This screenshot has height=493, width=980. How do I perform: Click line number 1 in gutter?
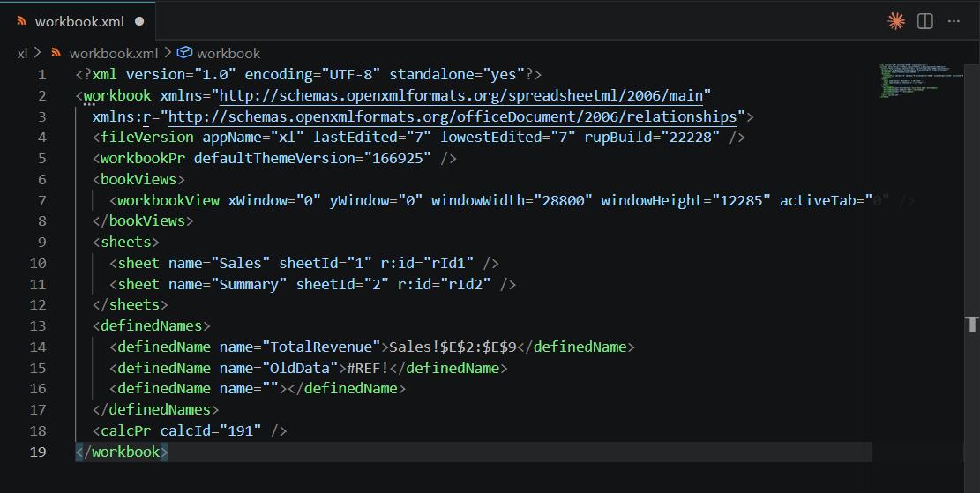(x=41, y=74)
